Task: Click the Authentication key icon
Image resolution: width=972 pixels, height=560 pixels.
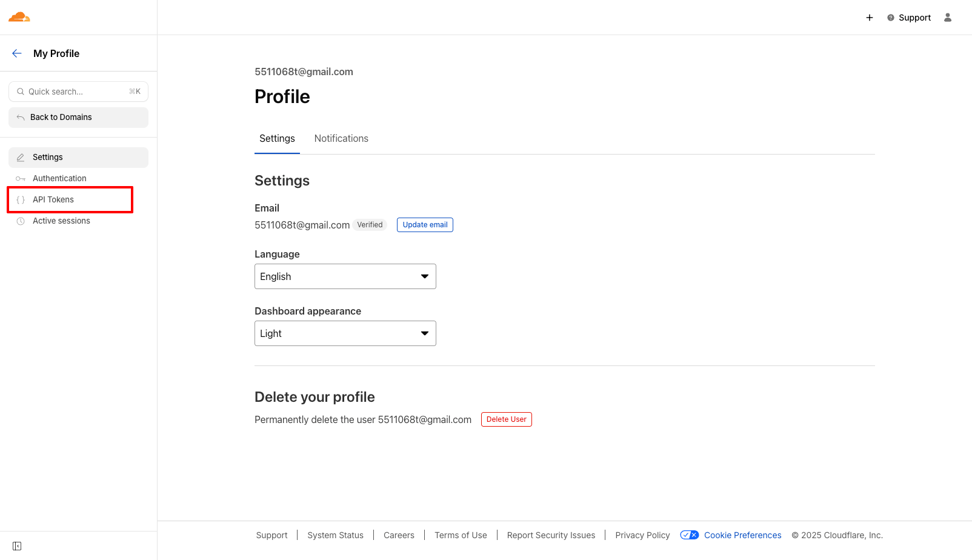Action: click(x=21, y=179)
